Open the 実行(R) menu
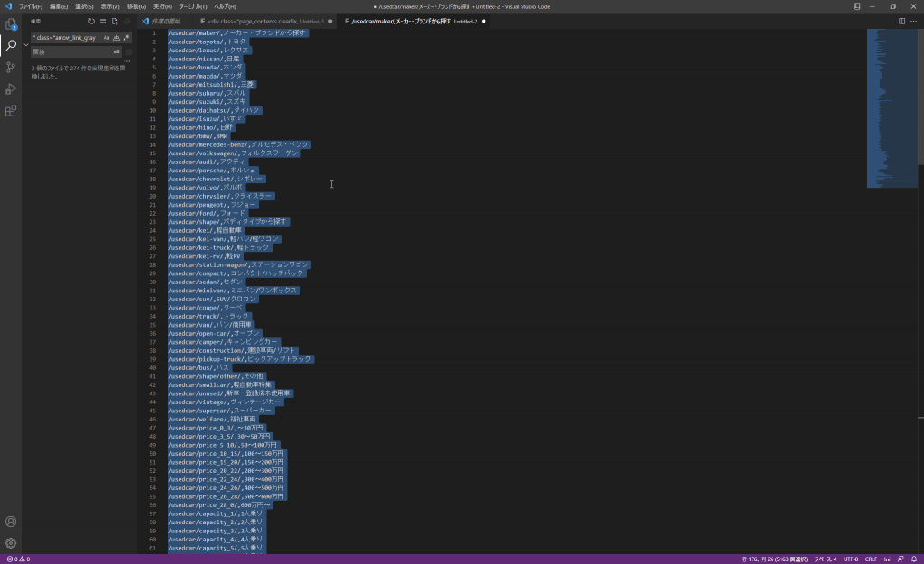Viewport: 924px width, 564px height. point(162,6)
